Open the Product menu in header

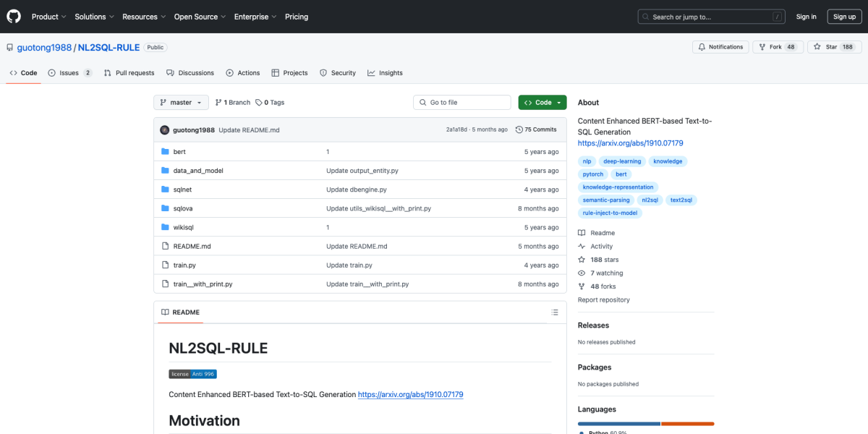(48, 17)
